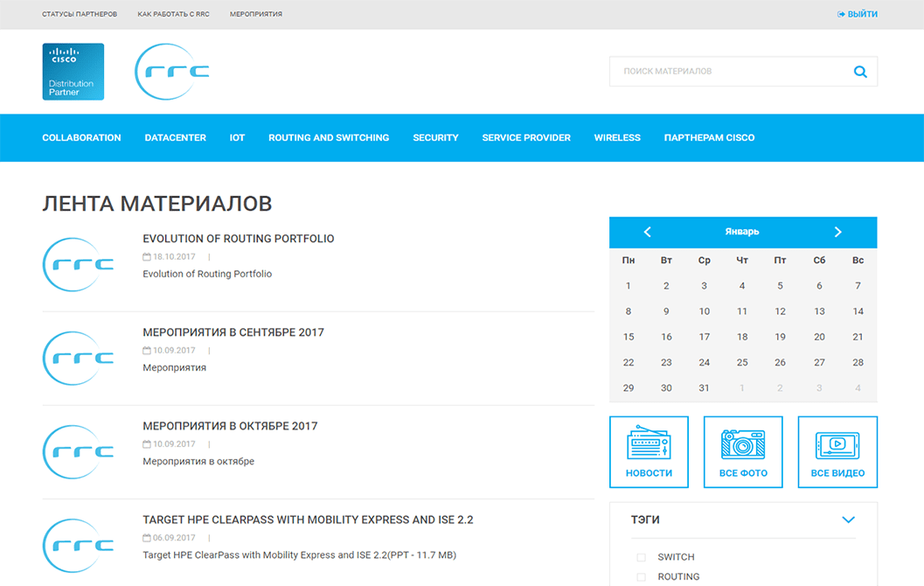Open the Datacenter navigation menu

tap(176, 137)
